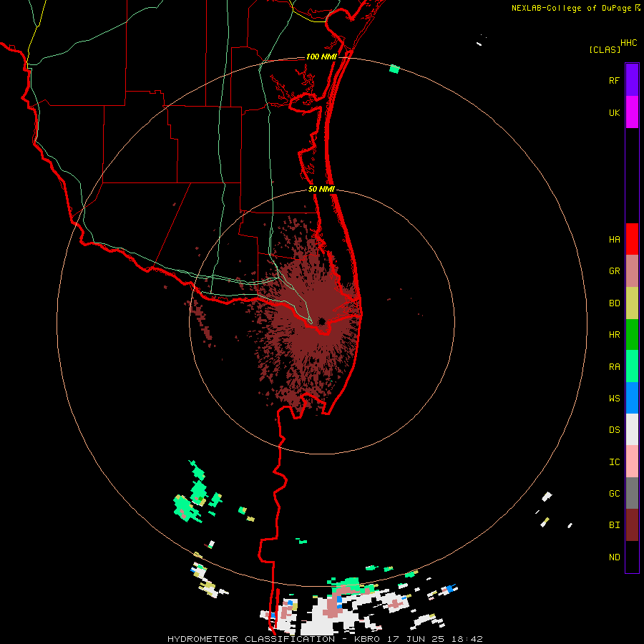644x644 pixels.
Task: Click the BI legend label
Action: click(x=614, y=525)
